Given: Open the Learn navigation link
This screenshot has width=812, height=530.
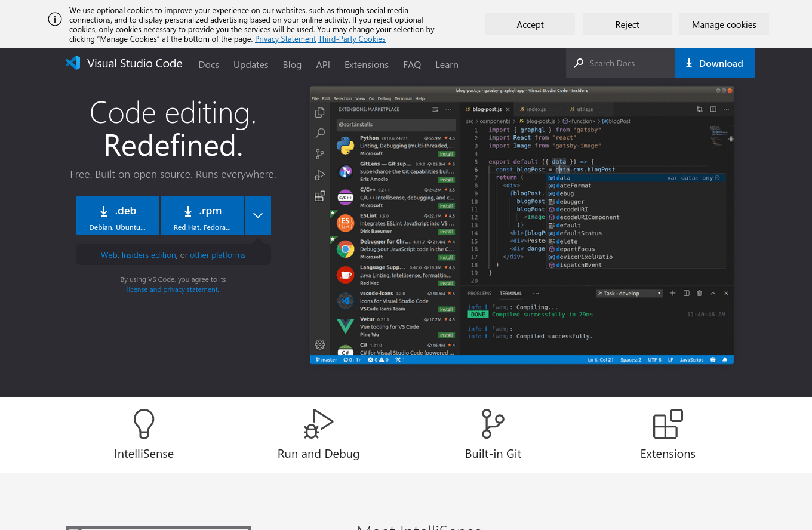Looking at the screenshot, I should 447,64.
